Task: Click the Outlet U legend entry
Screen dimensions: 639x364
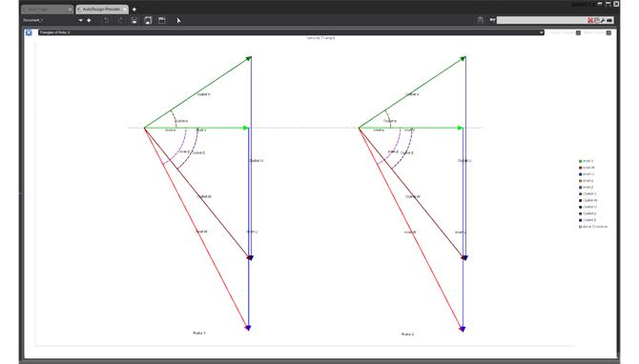Action: pyautogui.click(x=587, y=207)
